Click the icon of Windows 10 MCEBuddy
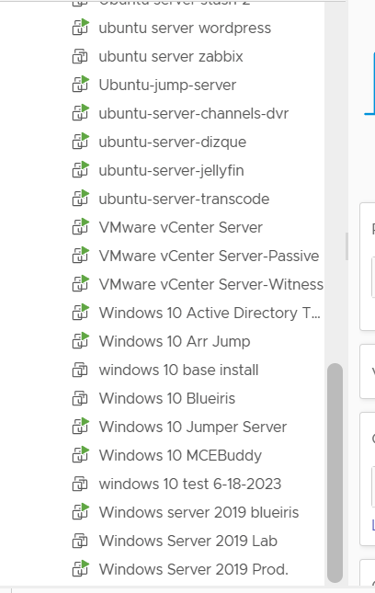Screen dimensions: 375x593 pyautogui.click(x=80, y=455)
